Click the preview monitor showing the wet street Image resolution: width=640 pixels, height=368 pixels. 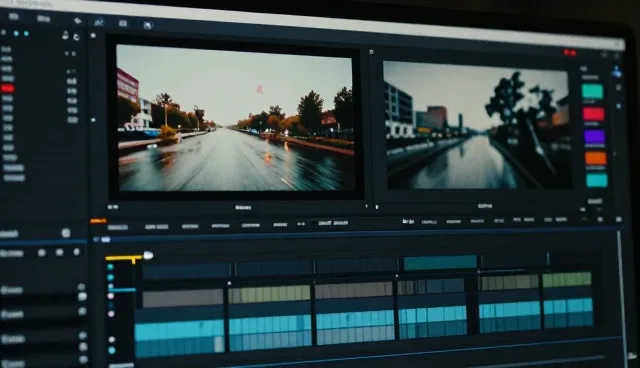click(235, 117)
